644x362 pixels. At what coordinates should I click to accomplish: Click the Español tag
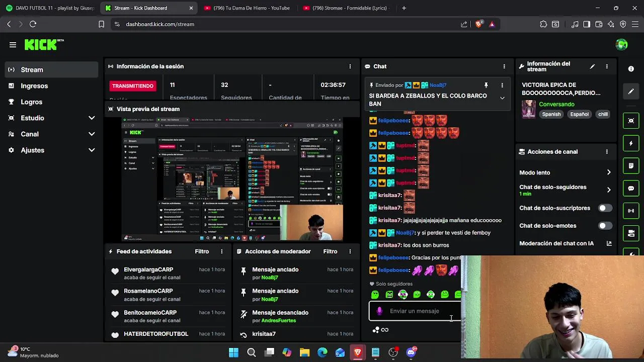click(579, 114)
